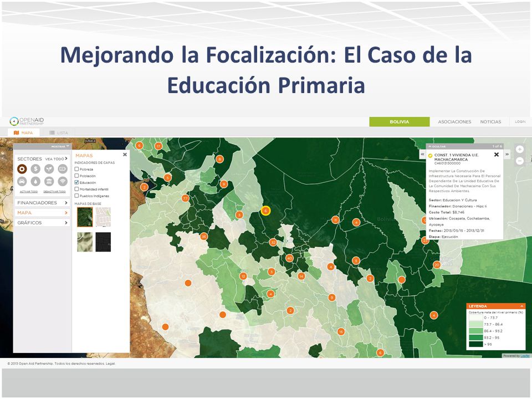Image resolution: width=532 pixels, height=399 pixels.
Task: Open the Bolivia menu item
Action: pyautogui.click(x=400, y=122)
